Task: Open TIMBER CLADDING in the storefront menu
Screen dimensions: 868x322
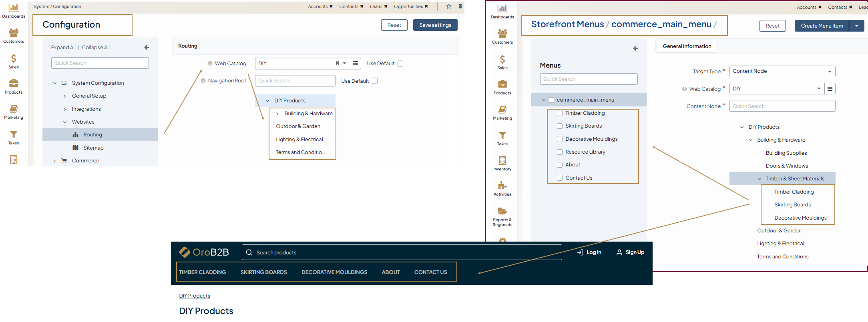Action: pyautogui.click(x=203, y=272)
